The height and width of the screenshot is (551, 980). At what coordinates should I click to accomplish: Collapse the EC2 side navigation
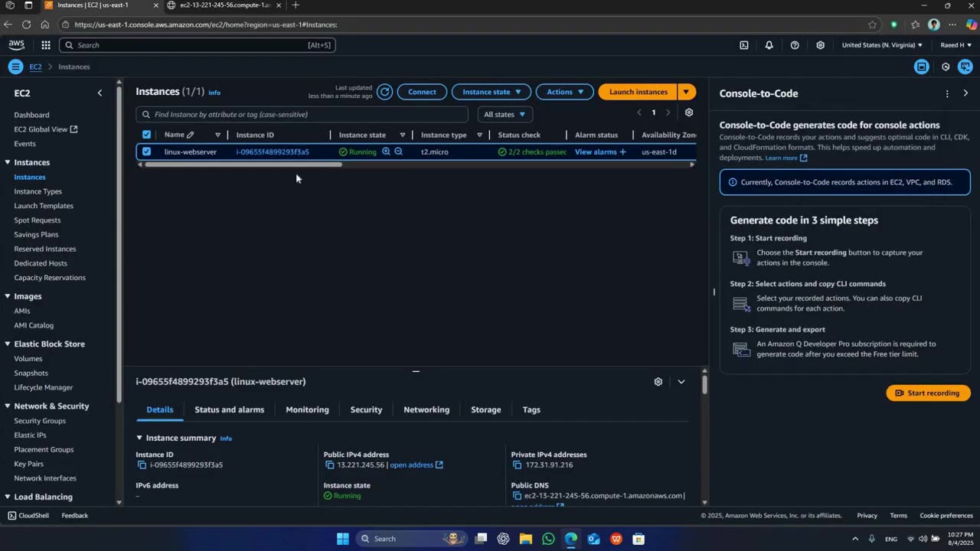[x=100, y=93]
